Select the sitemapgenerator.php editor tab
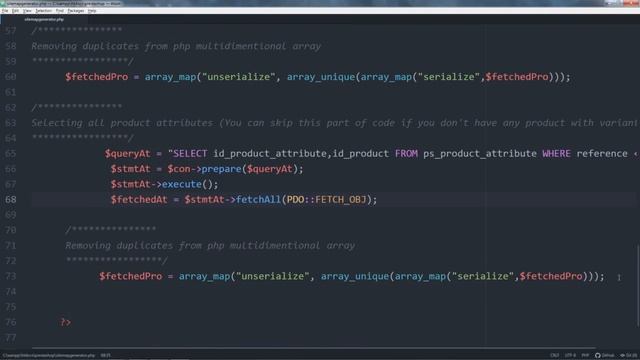This screenshot has width=640, height=360. pos(44,19)
